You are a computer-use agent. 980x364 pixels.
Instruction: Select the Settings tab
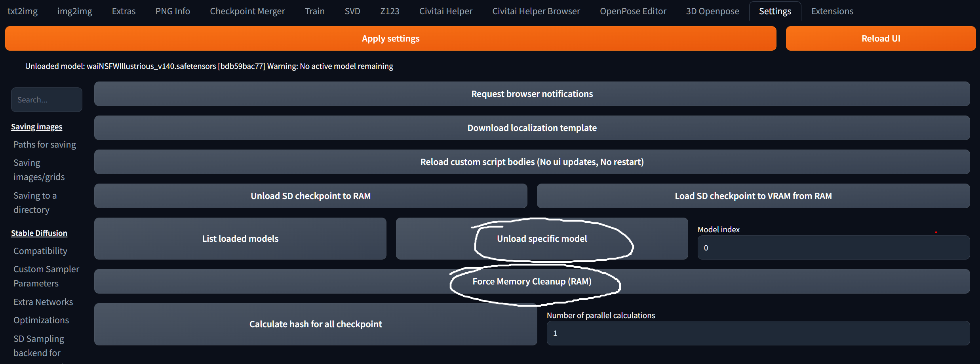pyautogui.click(x=775, y=11)
